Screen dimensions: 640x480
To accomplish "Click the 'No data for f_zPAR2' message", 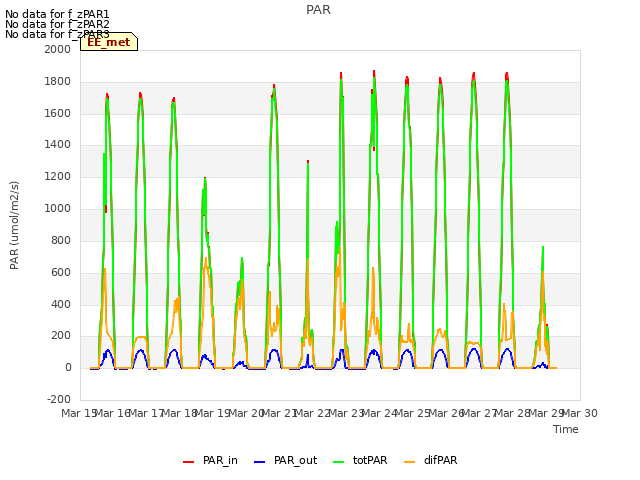I will [x=57, y=24].
